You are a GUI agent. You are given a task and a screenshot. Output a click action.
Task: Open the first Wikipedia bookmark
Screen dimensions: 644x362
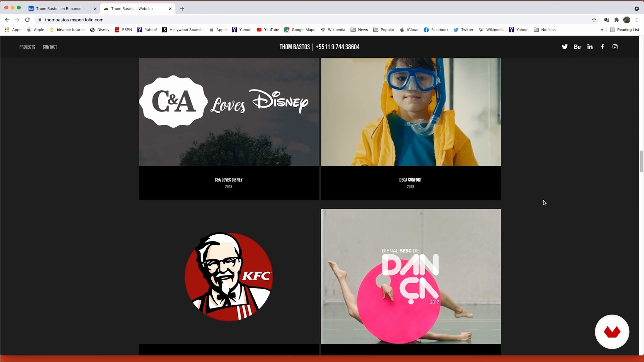(333, 30)
